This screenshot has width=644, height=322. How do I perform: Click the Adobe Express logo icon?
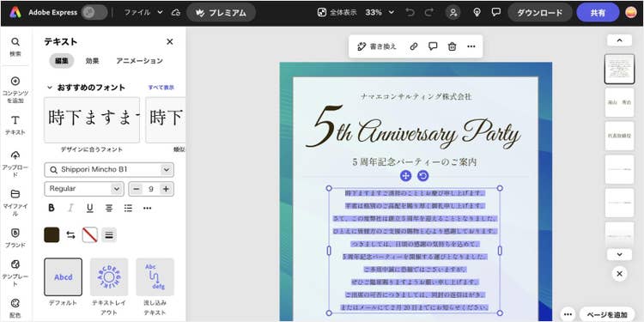coord(15,12)
